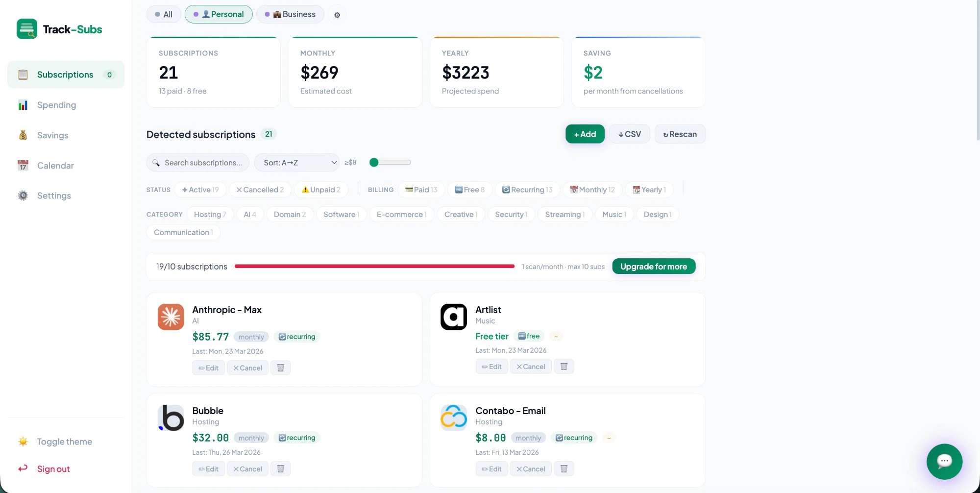Open profile settings gear icon
The height and width of the screenshot is (493, 980).
coord(337,15)
